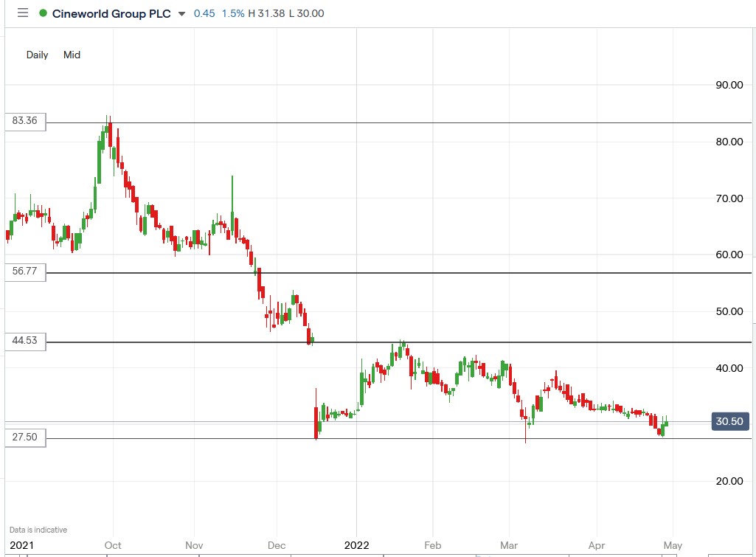This screenshot has height=557, width=756.
Task: Click the 27.50 price level label
Action: click(x=24, y=437)
